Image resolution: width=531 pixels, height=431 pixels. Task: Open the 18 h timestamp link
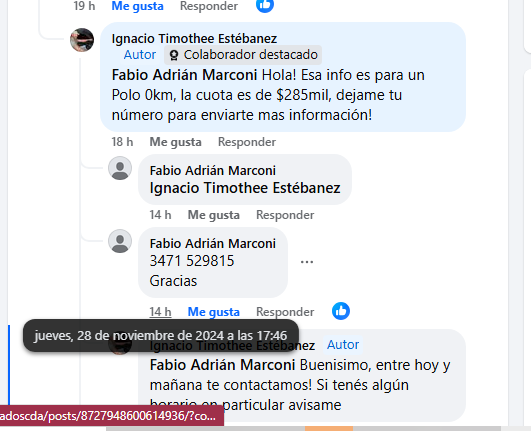pyautogui.click(x=122, y=142)
